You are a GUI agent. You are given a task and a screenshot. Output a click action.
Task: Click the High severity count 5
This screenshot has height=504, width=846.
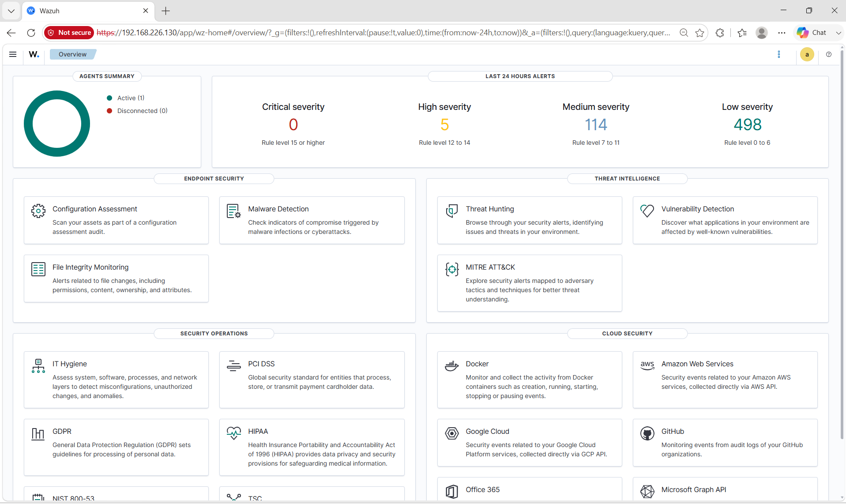[x=444, y=125]
